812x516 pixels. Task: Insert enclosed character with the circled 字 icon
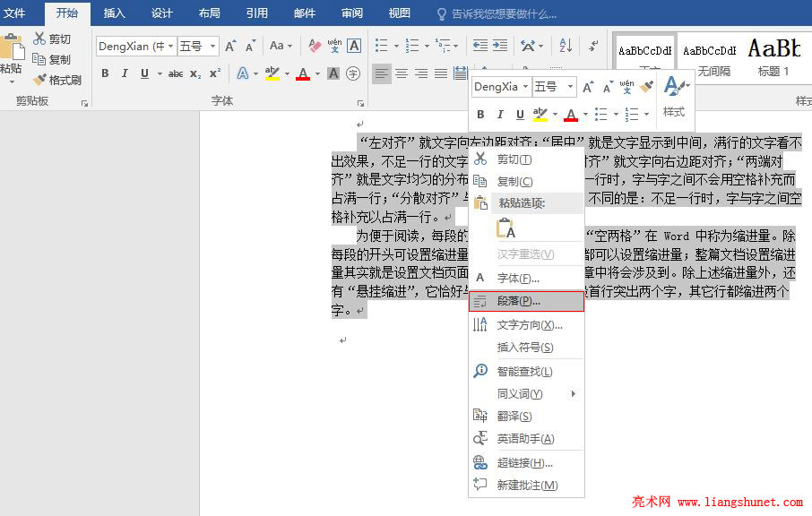353,73
